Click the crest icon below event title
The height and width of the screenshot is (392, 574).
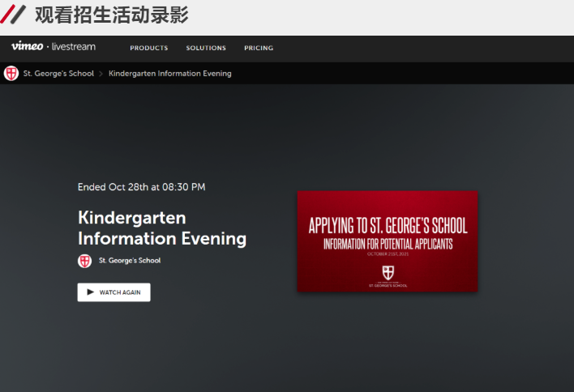[84, 261]
